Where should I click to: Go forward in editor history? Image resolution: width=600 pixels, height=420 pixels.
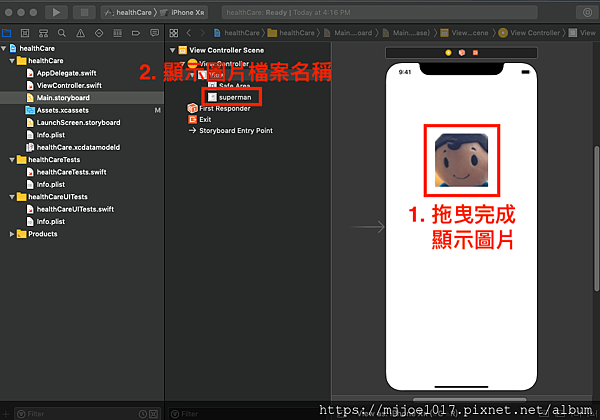click(x=202, y=33)
